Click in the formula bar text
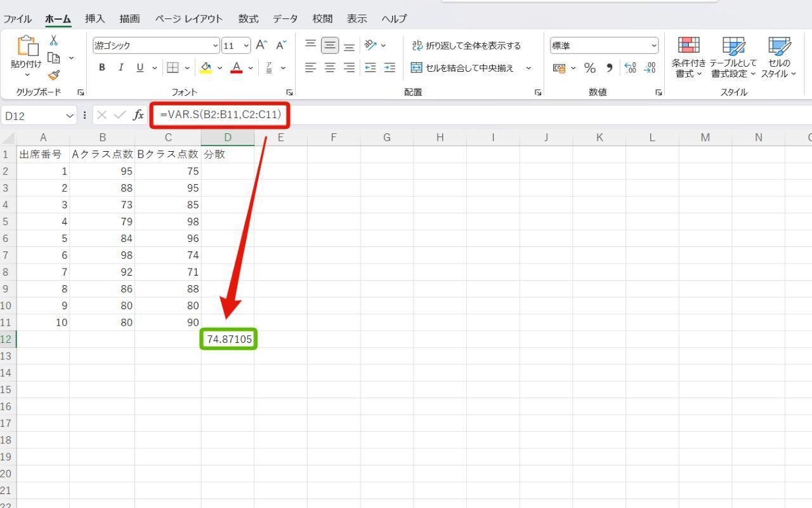812x508 pixels. (220, 115)
